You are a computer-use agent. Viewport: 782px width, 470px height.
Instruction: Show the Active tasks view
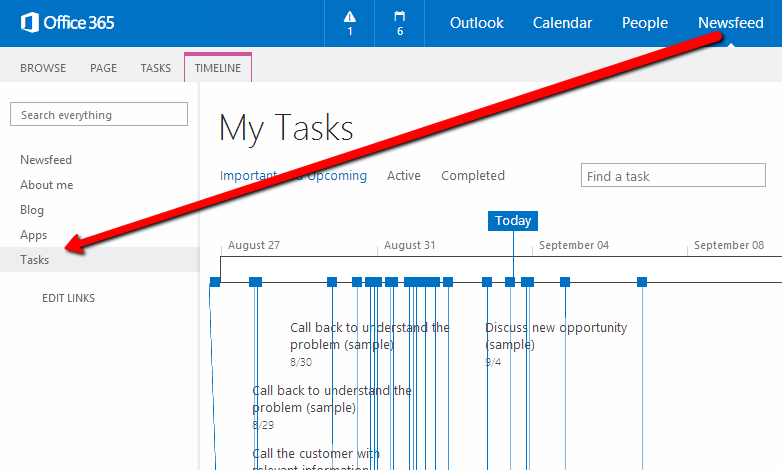tap(404, 176)
